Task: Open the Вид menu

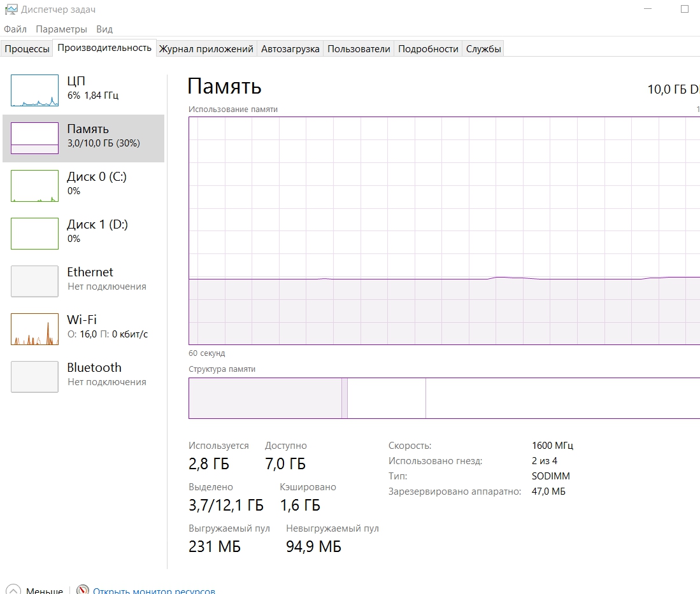Action: pyautogui.click(x=104, y=29)
